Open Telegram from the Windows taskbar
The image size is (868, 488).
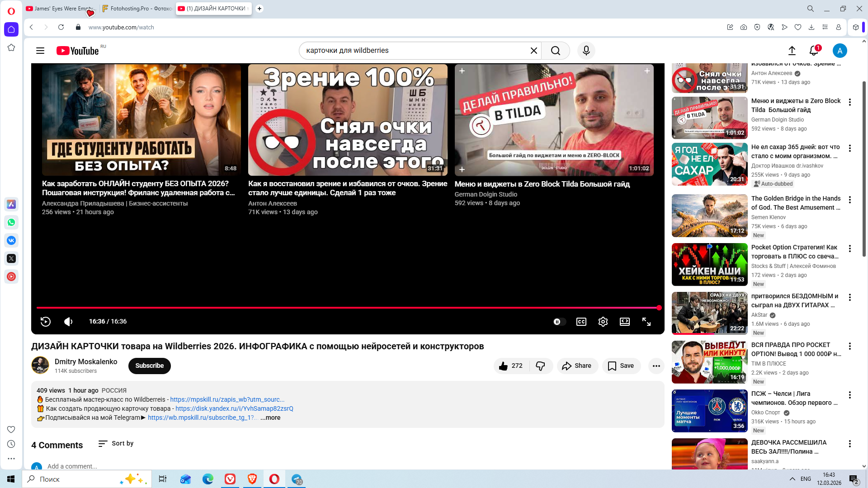(x=297, y=479)
